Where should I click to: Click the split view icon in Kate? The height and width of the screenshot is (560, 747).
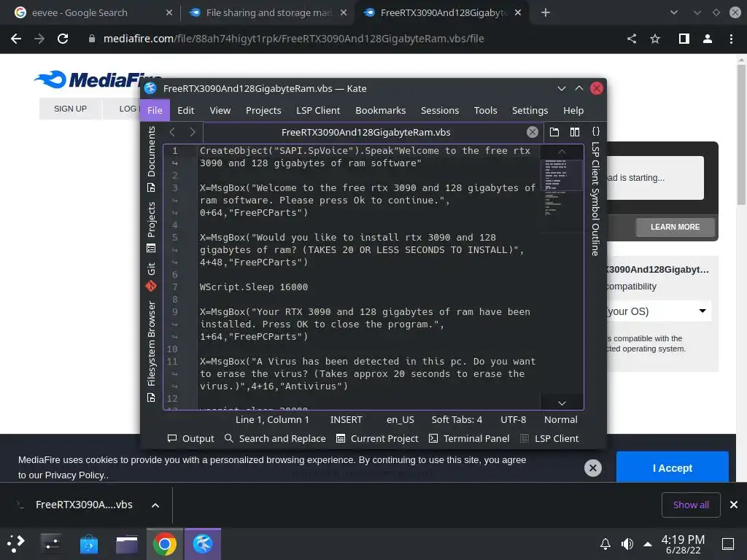[x=575, y=132]
